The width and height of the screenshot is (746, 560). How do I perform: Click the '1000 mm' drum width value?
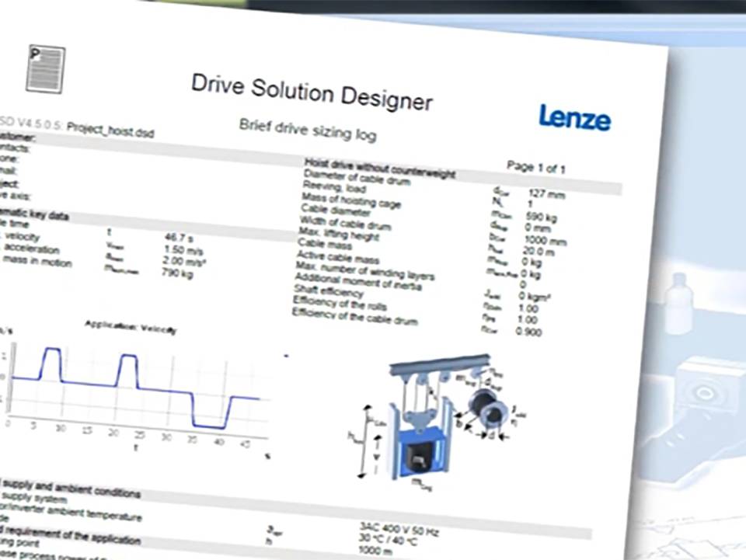[x=546, y=241]
